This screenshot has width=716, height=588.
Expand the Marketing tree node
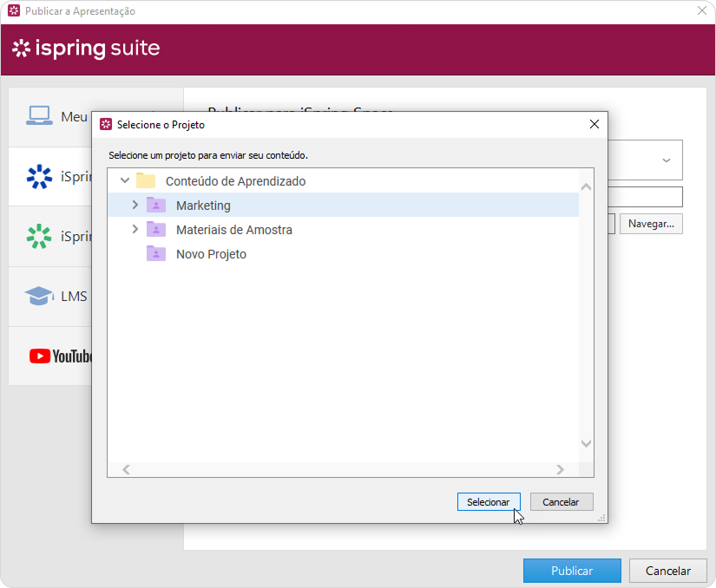[135, 206]
